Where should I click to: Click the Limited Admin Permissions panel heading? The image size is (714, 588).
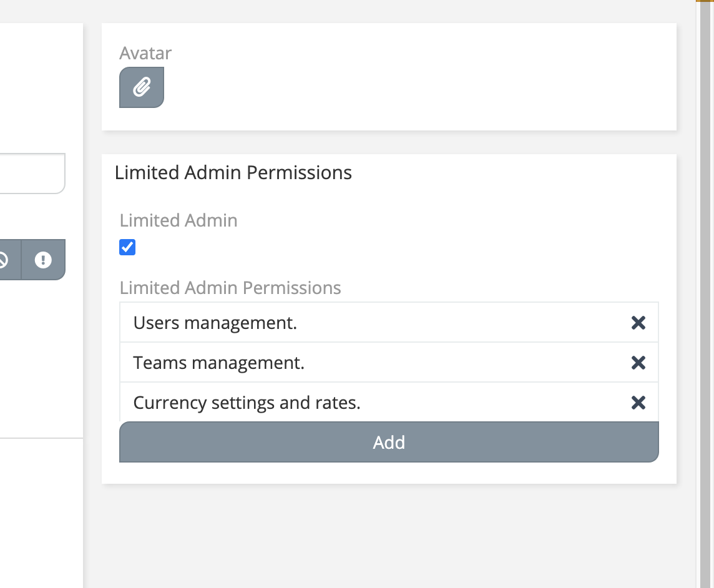pos(233,172)
